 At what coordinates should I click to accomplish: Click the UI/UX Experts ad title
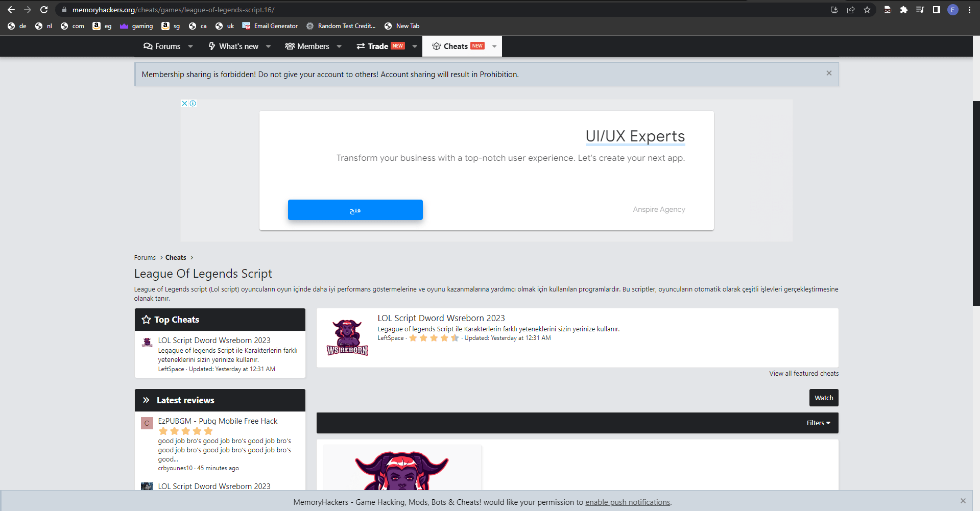pos(635,136)
